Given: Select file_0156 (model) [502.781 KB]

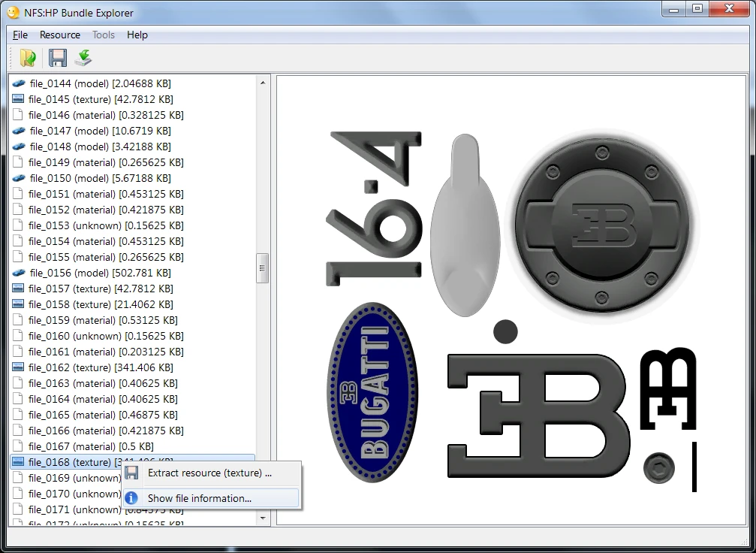Looking at the screenshot, I should 101,273.
